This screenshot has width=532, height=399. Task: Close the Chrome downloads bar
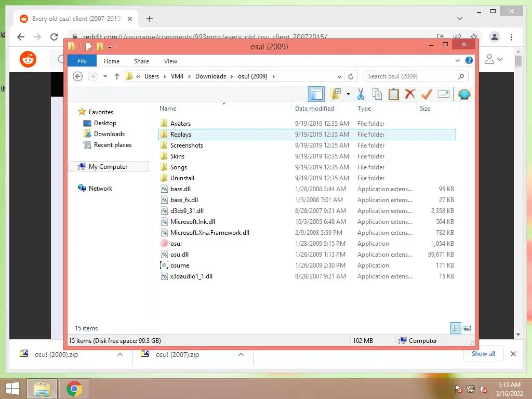pyautogui.click(x=513, y=354)
